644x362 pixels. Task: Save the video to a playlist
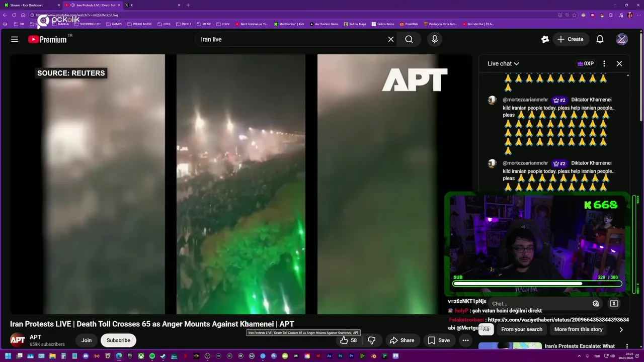(439, 340)
